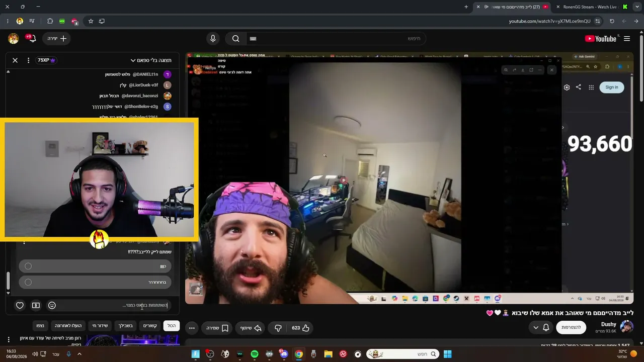Image resolution: width=644 pixels, height=362 pixels.
Task: Open the Dushy channel name link
Action: coord(608,324)
